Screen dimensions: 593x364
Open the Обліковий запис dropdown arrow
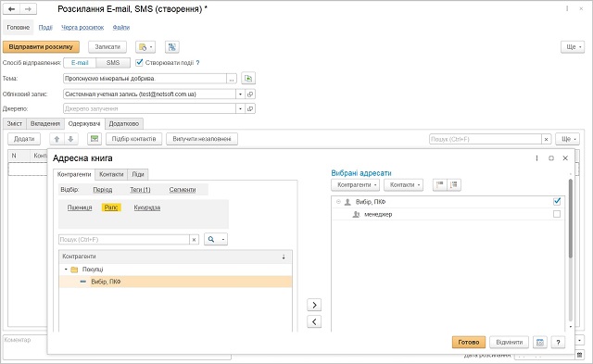[x=241, y=94]
